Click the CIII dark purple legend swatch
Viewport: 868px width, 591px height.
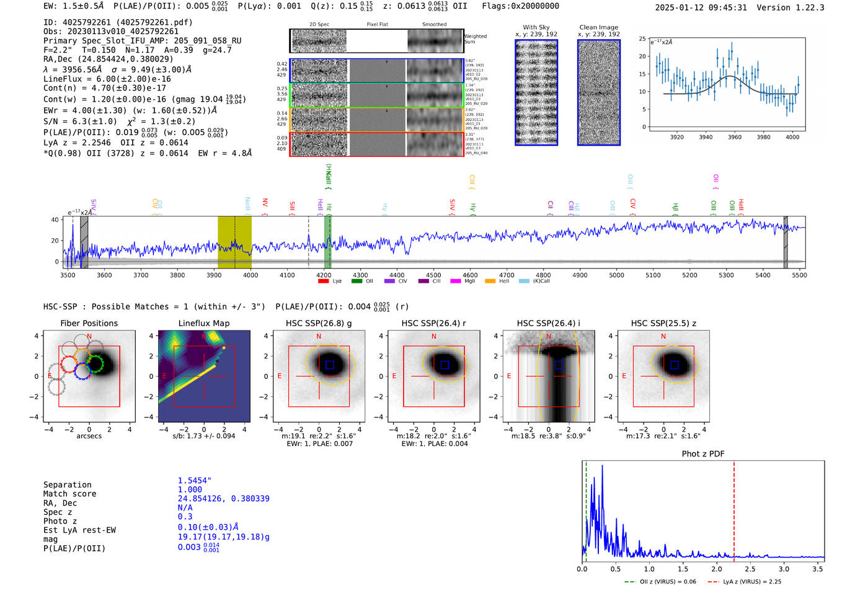tap(423, 281)
